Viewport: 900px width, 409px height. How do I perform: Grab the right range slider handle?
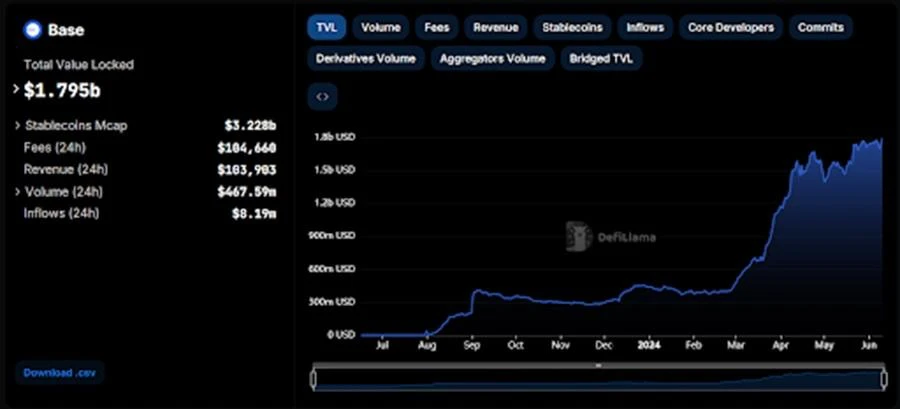tap(884, 379)
